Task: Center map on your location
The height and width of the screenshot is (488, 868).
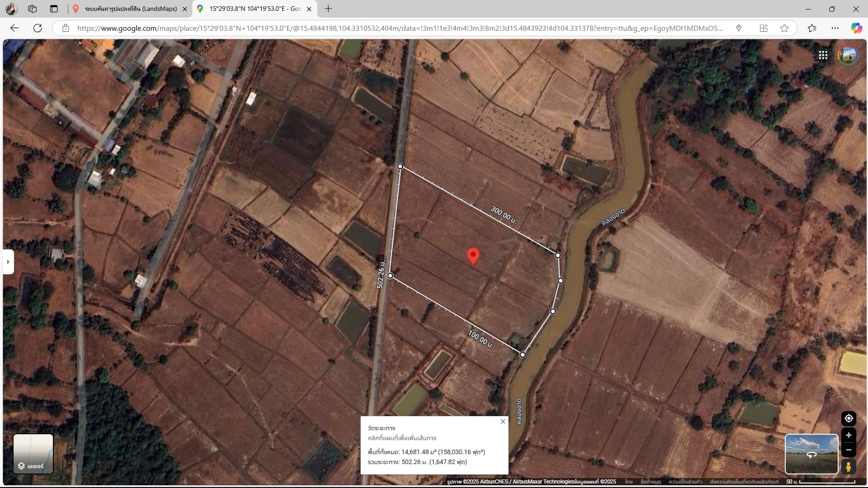Action: coord(849,418)
